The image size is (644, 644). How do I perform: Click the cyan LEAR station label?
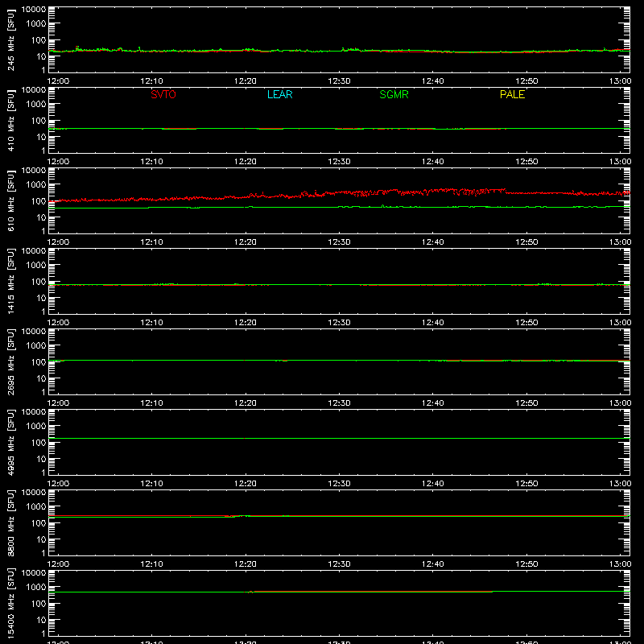(x=279, y=94)
